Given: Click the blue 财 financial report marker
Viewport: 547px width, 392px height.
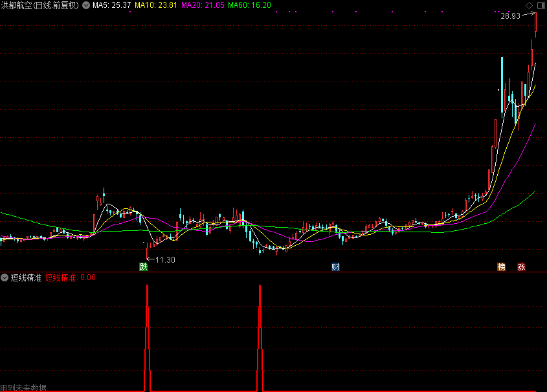Looking at the screenshot, I should point(335,267).
